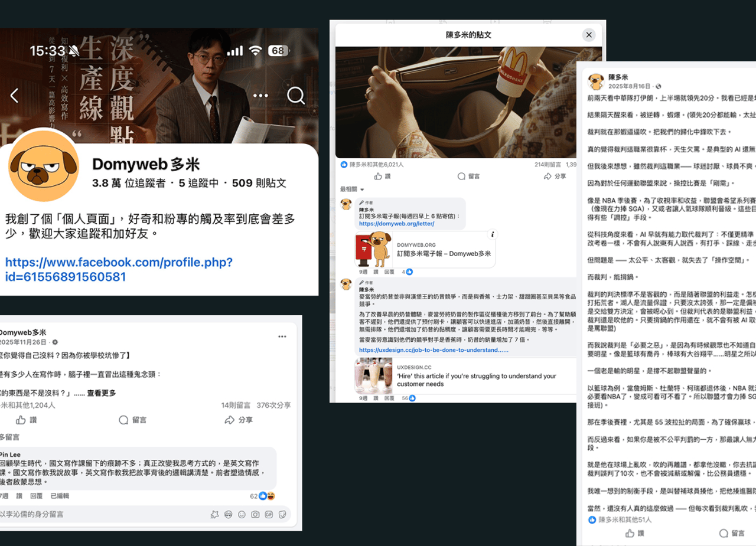The image size is (756, 546).
Task: Click the gear audience icon beside 2025年11月26日
Action: [x=56, y=342]
